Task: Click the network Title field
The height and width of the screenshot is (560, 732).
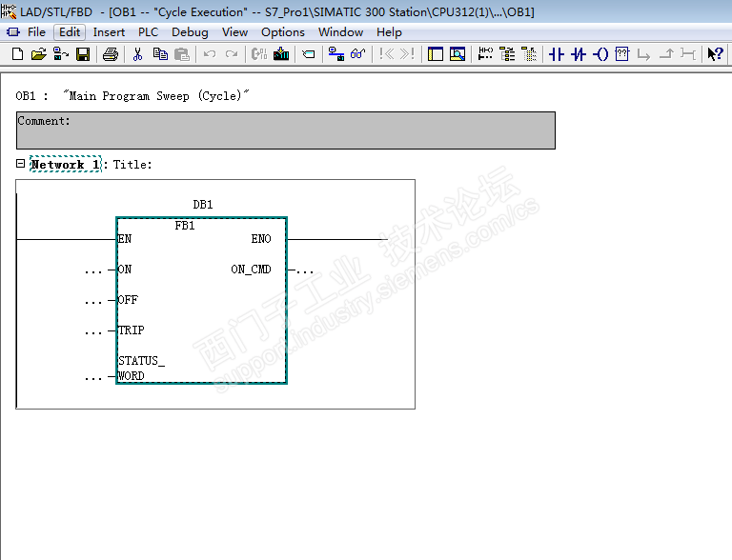Action: [x=132, y=164]
